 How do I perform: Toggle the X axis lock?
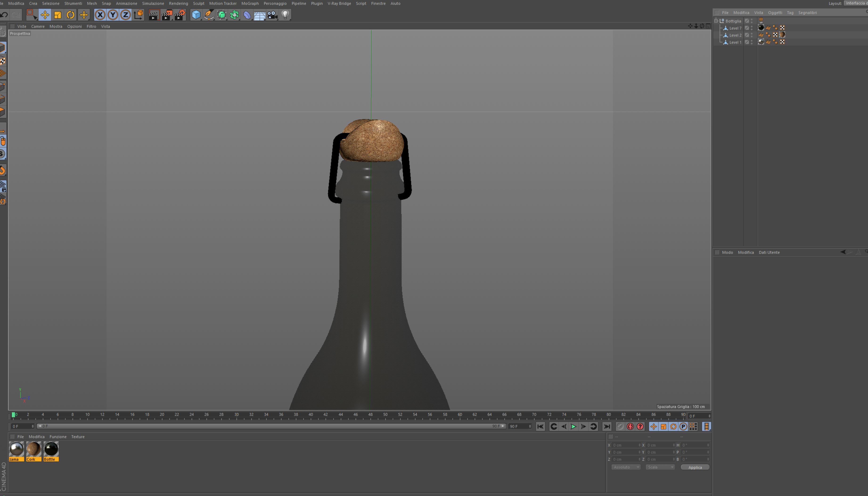[100, 15]
